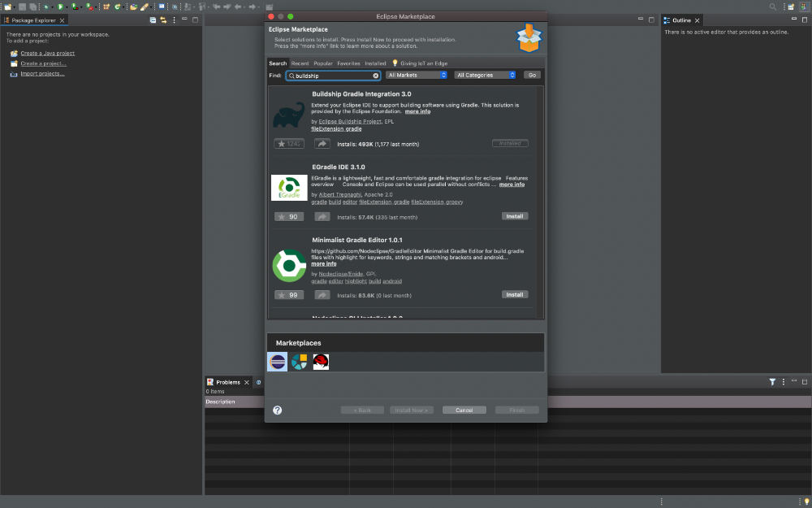
Task: Click the Open Type folder icon
Action: click(x=134, y=7)
